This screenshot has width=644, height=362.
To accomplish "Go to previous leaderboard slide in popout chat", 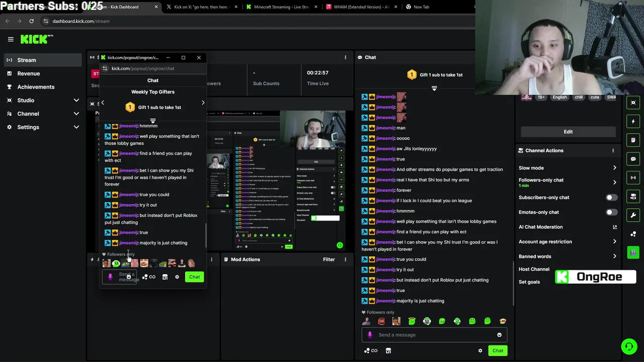I will click(103, 103).
